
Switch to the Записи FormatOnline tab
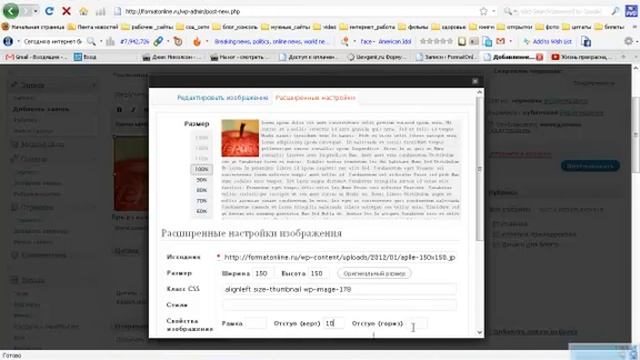tap(446, 57)
